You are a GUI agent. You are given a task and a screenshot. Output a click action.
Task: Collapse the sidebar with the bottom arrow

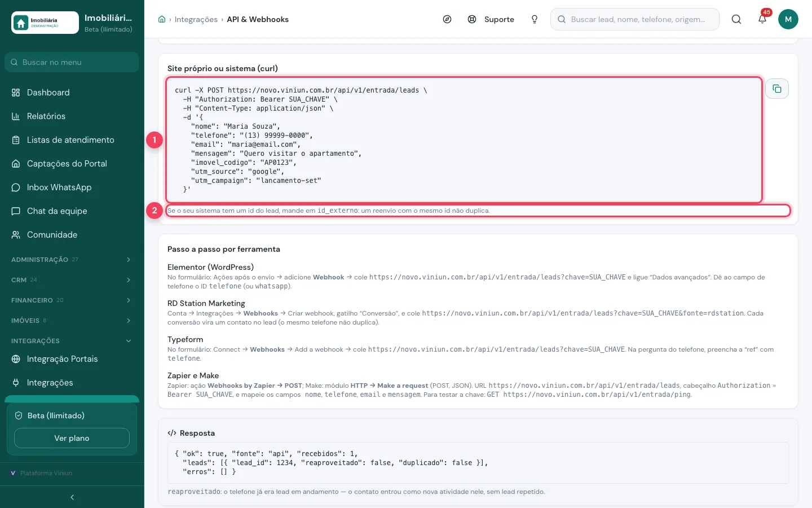coord(72,497)
